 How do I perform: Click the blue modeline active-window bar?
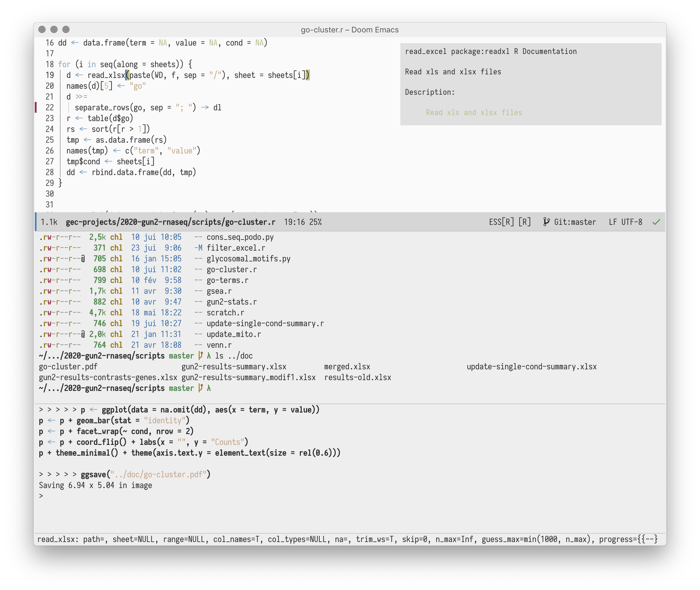pyautogui.click(x=36, y=222)
